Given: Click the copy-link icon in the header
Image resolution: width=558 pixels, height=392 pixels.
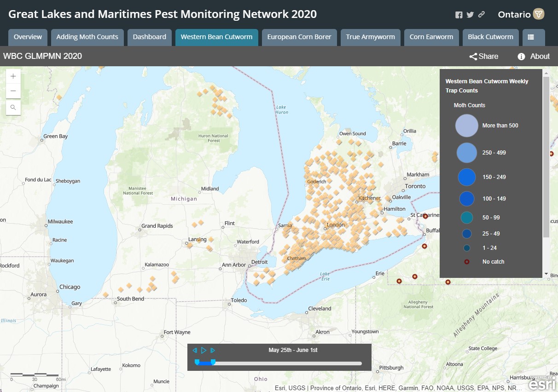Looking at the screenshot, I should pos(481,15).
